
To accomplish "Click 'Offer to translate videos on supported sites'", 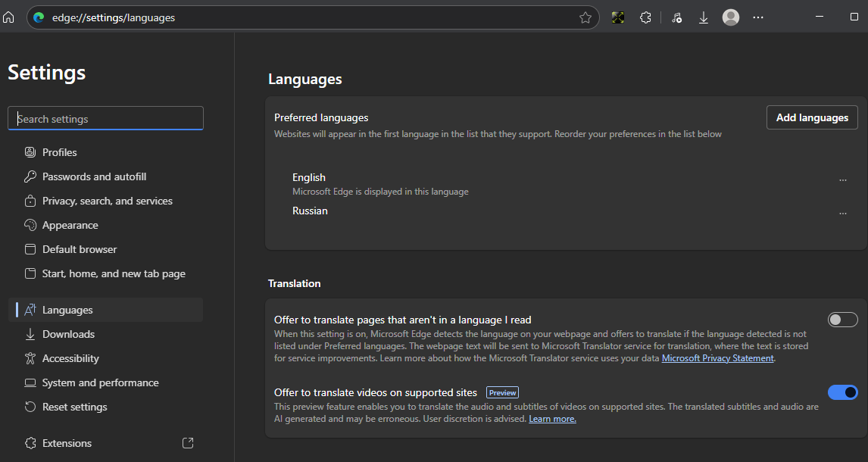I will point(376,392).
